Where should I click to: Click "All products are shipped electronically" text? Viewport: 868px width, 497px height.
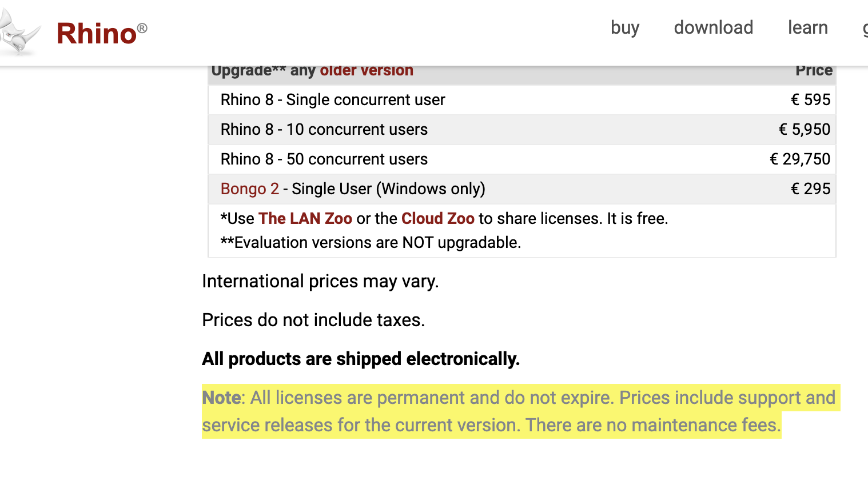[x=361, y=359]
